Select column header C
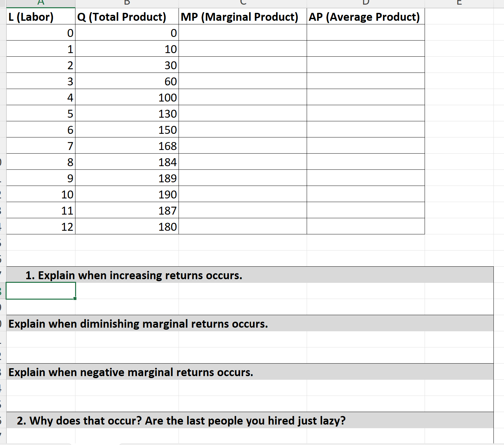This screenshot has height=445, width=504. click(x=242, y=3)
